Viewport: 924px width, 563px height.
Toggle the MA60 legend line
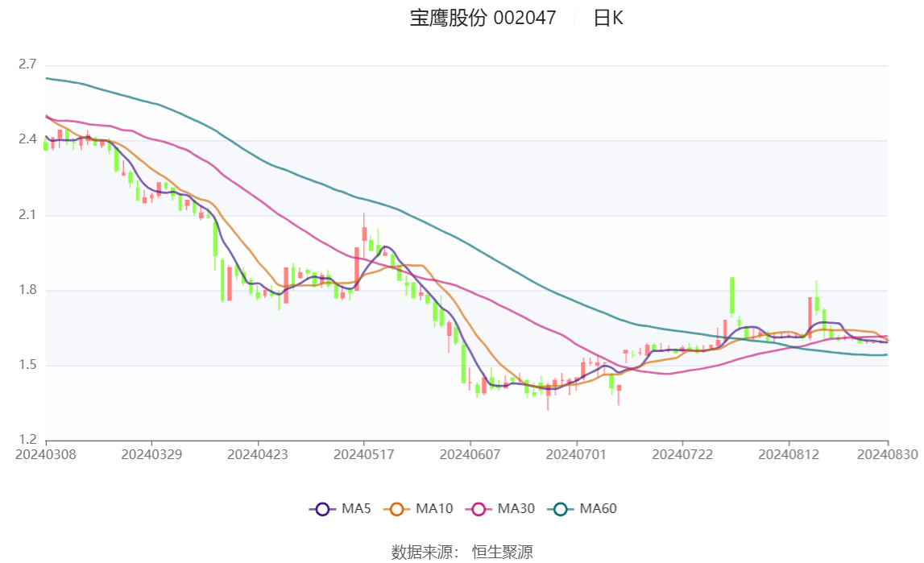tap(582, 509)
